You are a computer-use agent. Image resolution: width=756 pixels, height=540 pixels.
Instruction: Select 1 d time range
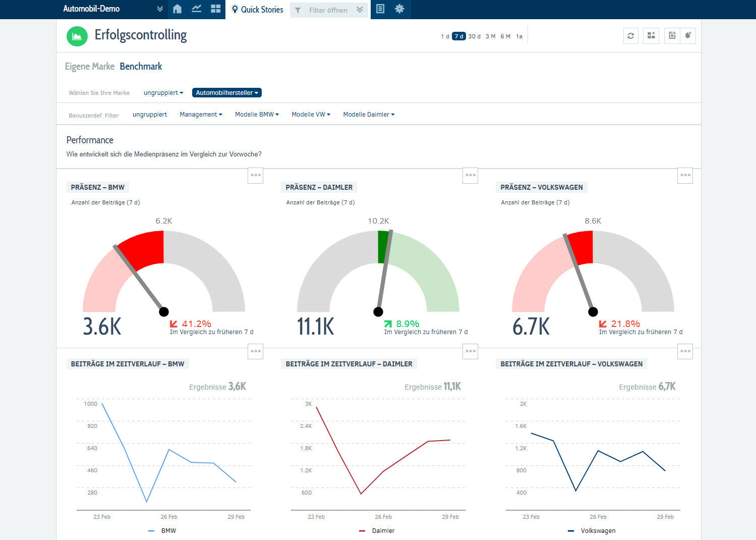click(x=445, y=36)
